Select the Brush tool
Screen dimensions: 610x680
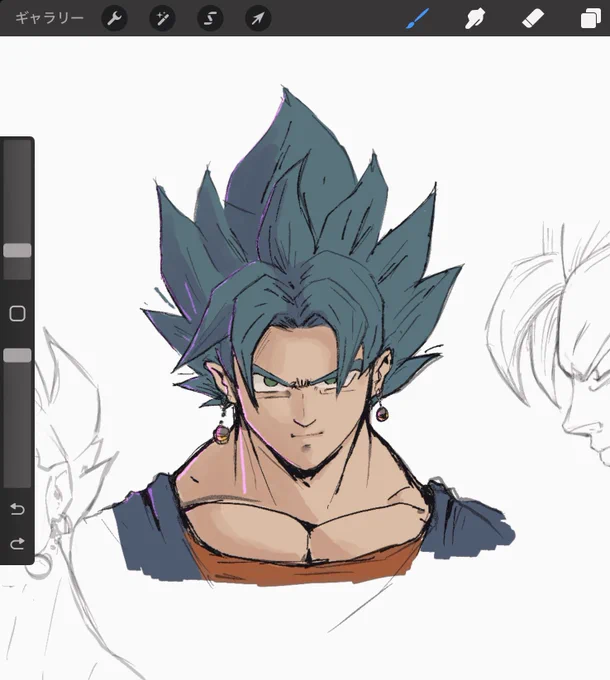click(417, 19)
